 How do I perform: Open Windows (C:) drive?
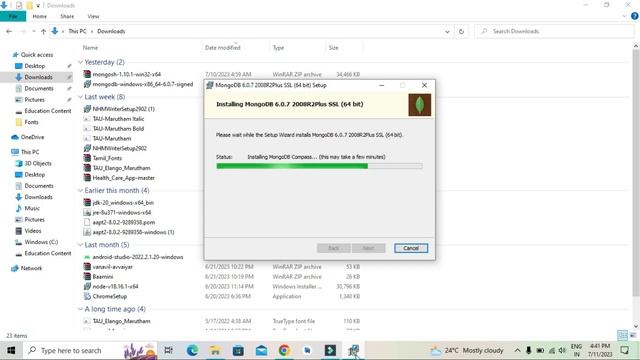(41, 242)
